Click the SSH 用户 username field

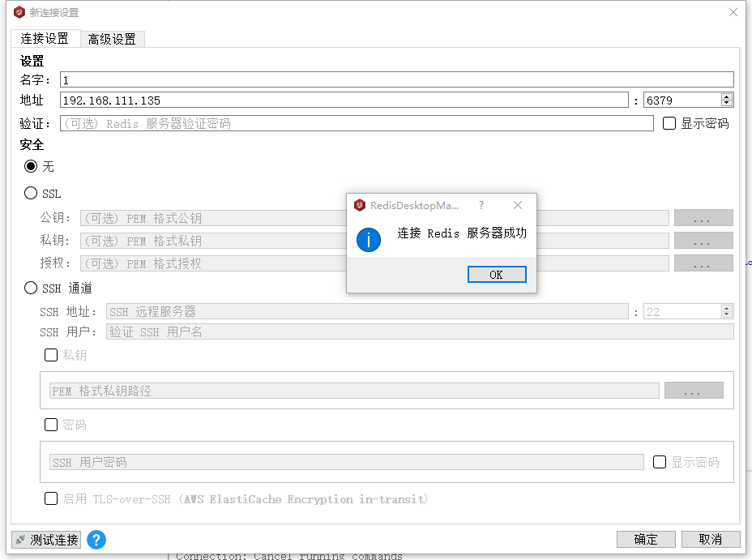pos(420,331)
